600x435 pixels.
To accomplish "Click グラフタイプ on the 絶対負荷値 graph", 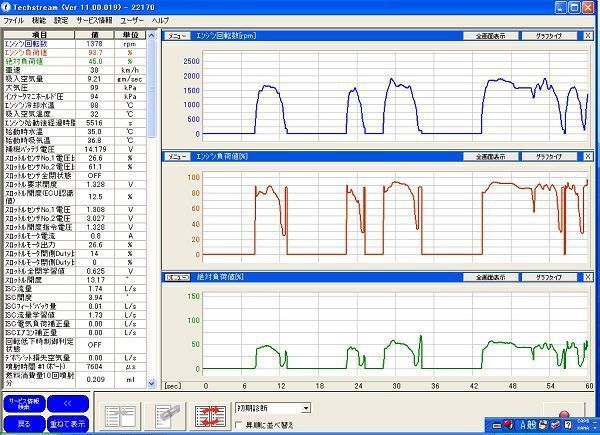I will pyautogui.click(x=548, y=276).
